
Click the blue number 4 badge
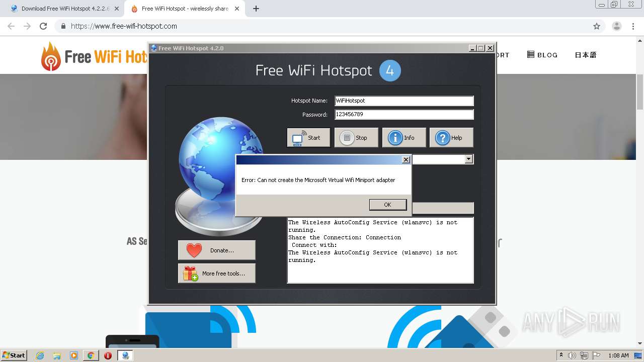(x=390, y=70)
